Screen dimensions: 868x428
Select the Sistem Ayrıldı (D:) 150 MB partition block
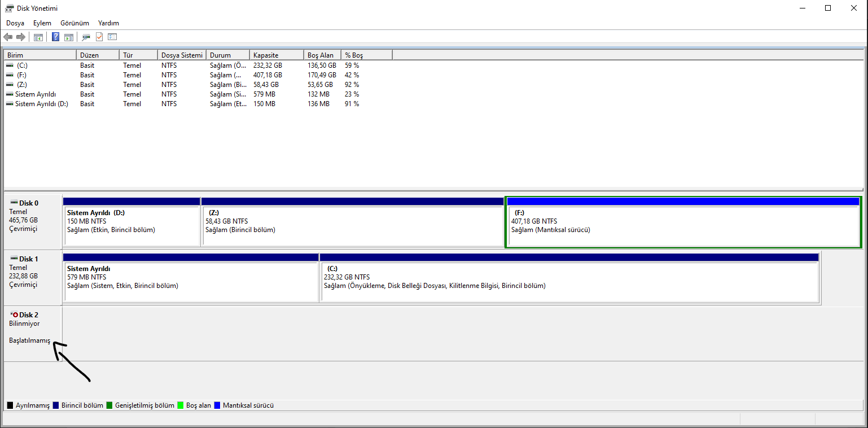(131, 222)
